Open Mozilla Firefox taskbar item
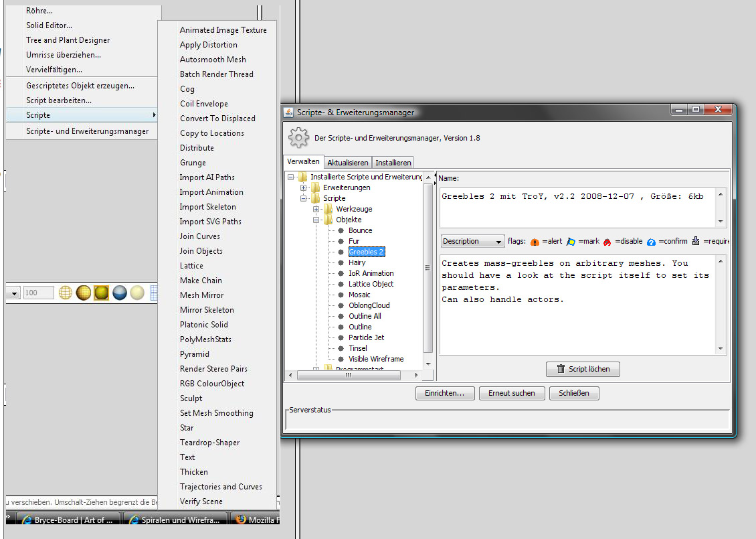This screenshot has width=756, height=539. (256, 520)
